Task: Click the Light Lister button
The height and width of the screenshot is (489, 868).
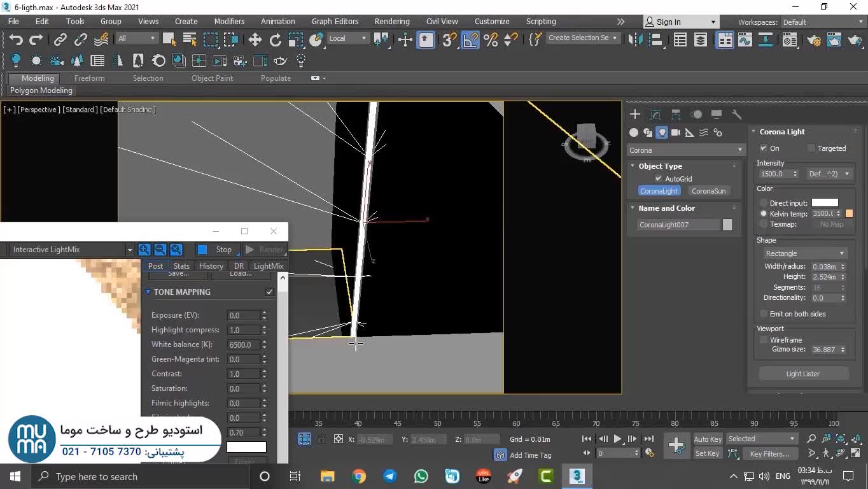Action: [x=802, y=374]
